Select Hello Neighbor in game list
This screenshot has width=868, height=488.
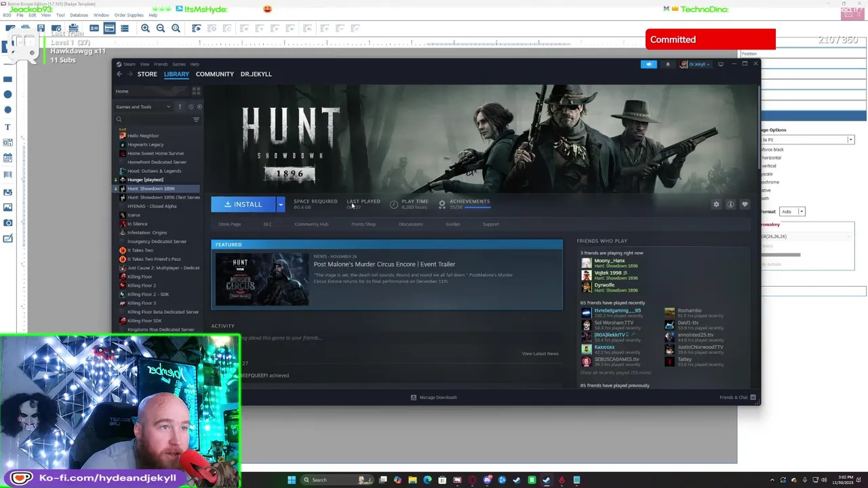click(x=143, y=136)
